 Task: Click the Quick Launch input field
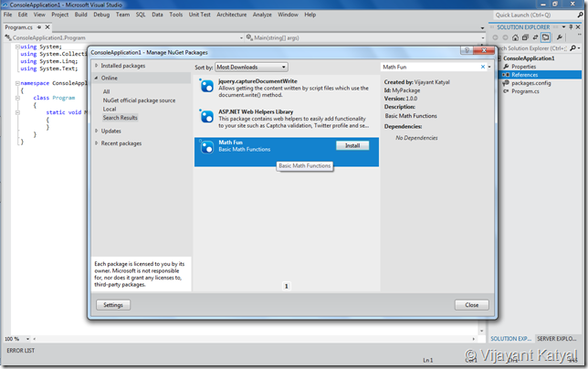535,15
